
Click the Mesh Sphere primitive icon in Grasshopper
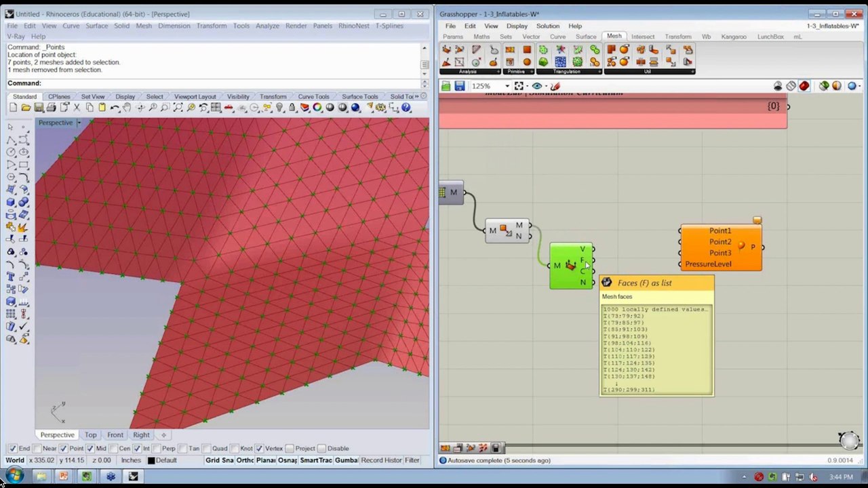527,62
